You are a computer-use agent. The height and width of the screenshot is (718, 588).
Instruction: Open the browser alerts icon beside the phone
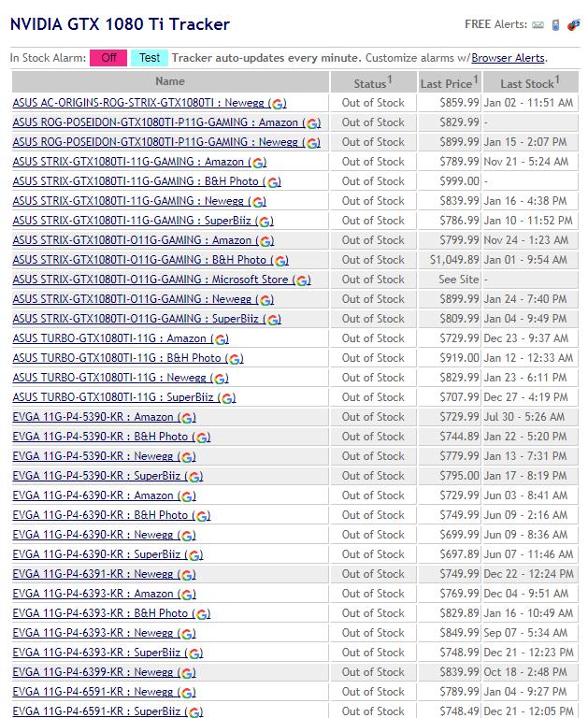tap(573, 24)
